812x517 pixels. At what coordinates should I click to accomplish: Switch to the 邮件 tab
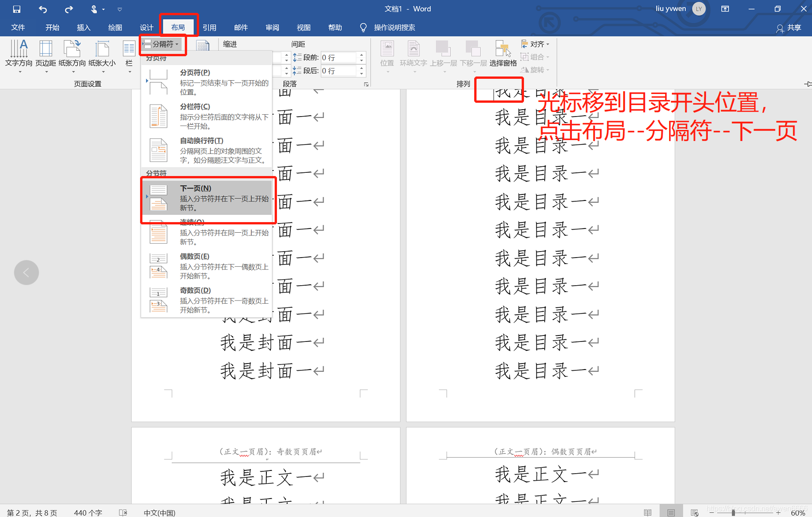241,28
